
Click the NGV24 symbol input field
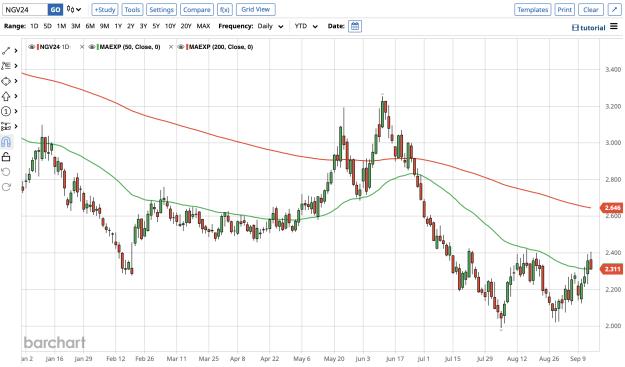click(25, 10)
